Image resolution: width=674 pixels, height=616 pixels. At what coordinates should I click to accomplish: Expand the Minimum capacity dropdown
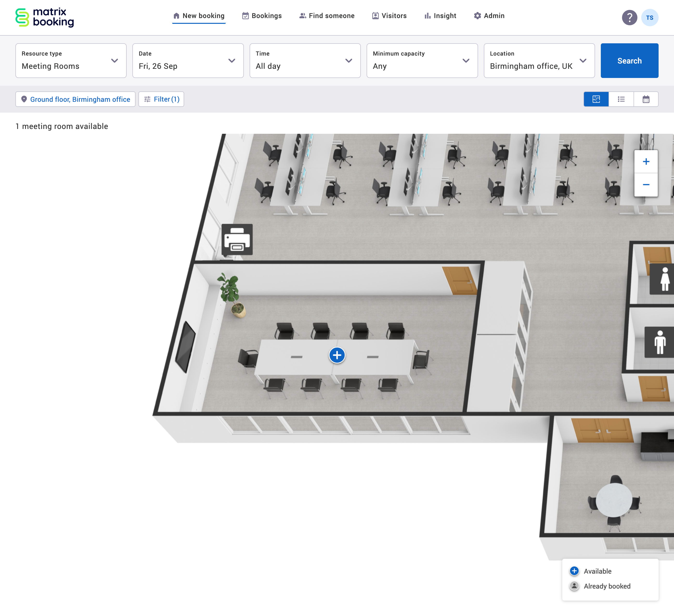pos(422,60)
